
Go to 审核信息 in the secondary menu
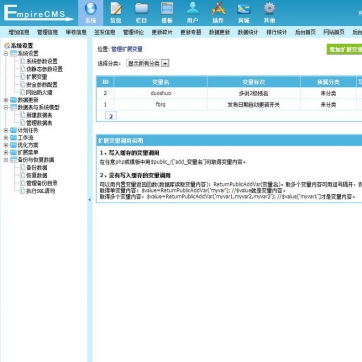pos(76,32)
